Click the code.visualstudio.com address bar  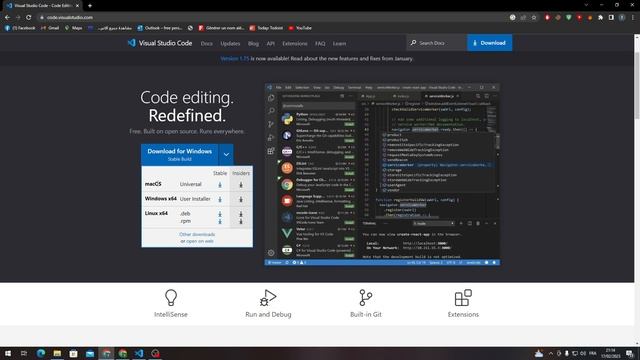tap(70, 18)
